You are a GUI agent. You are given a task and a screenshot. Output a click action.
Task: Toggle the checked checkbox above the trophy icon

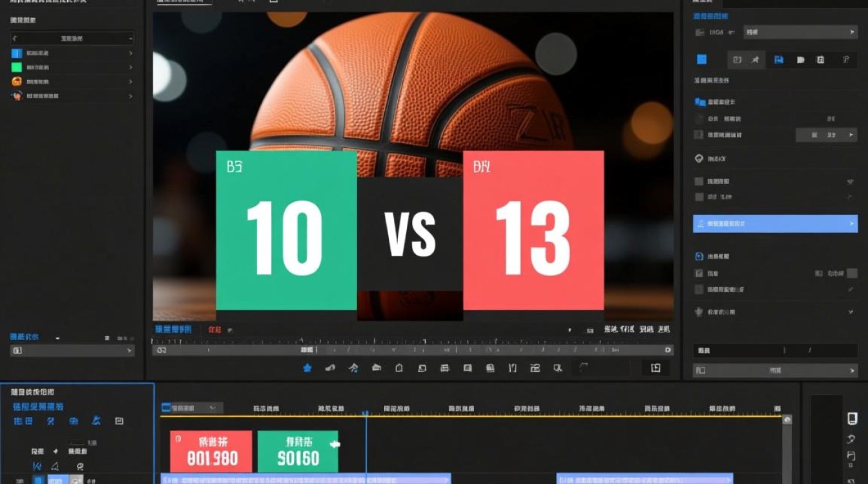pyautogui.click(x=698, y=290)
